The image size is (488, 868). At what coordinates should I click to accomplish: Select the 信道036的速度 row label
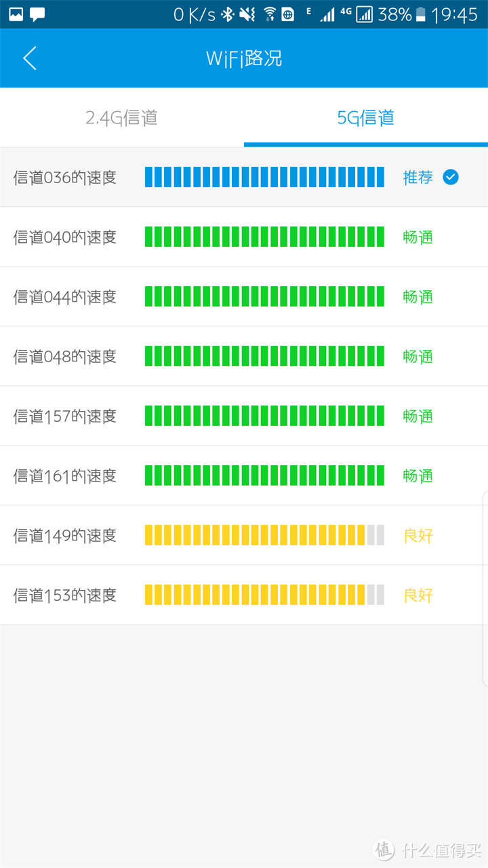coord(65,178)
